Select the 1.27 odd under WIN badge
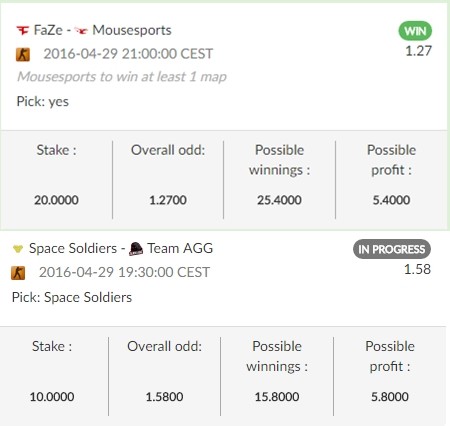450x426 pixels. (x=418, y=51)
